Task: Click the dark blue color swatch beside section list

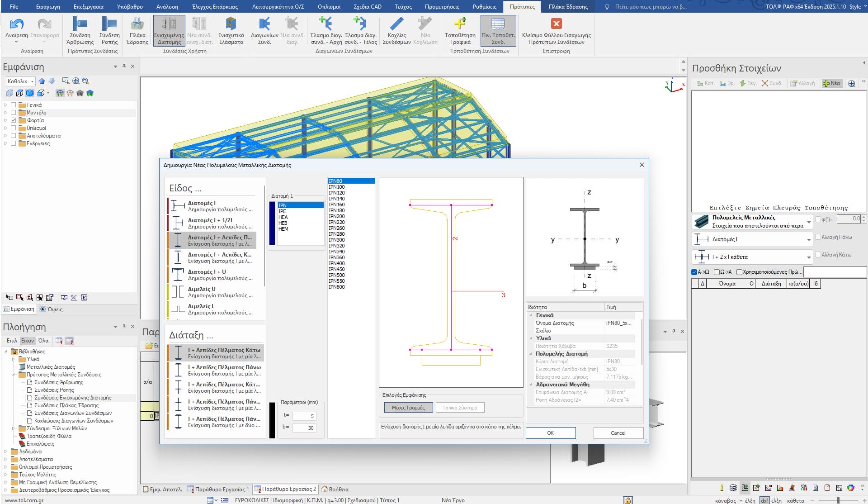Action: click(x=272, y=223)
